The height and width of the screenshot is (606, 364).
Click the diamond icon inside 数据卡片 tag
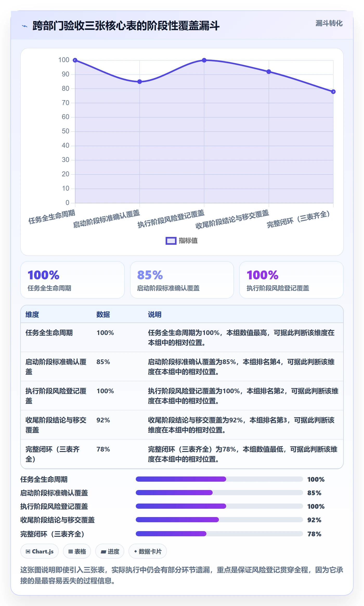tap(135, 551)
